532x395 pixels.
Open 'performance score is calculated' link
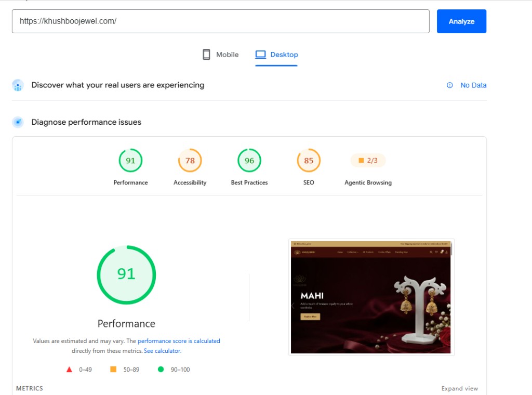pos(179,341)
